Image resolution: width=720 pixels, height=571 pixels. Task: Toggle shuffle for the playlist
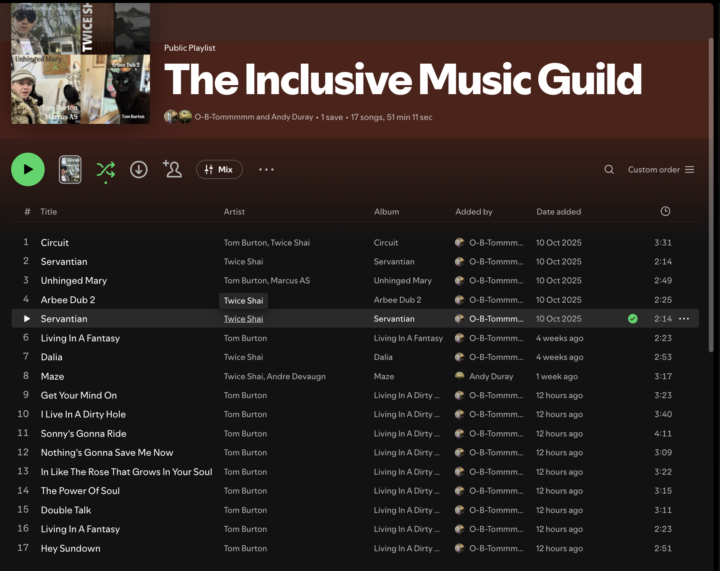click(106, 170)
